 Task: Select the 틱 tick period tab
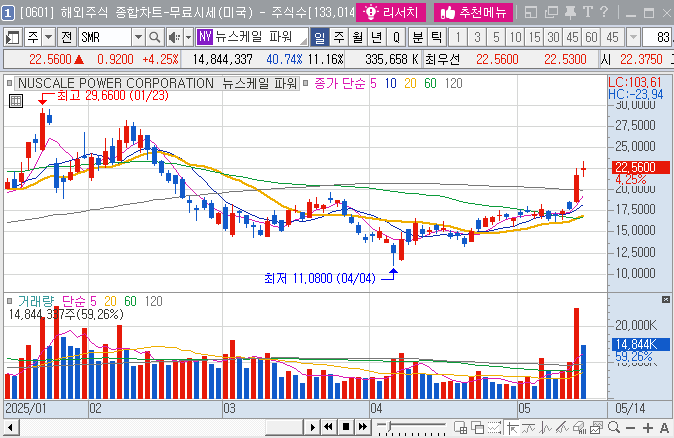pos(436,38)
